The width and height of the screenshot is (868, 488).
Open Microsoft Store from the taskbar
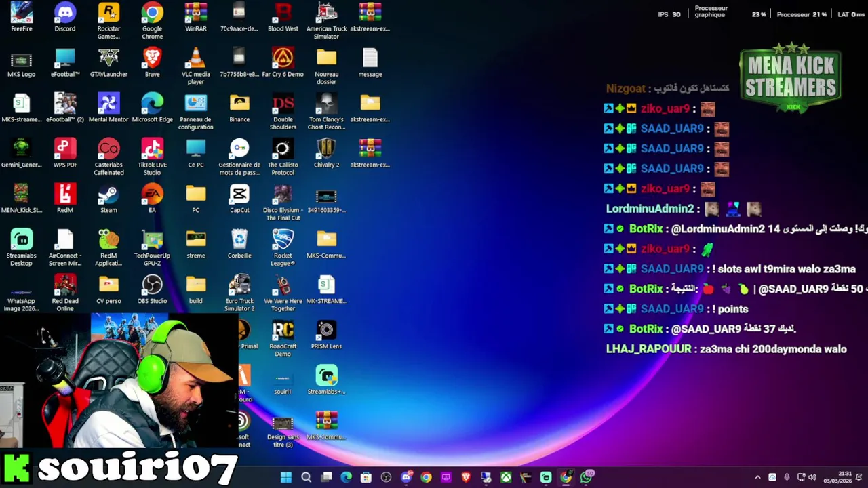pyautogui.click(x=366, y=477)
